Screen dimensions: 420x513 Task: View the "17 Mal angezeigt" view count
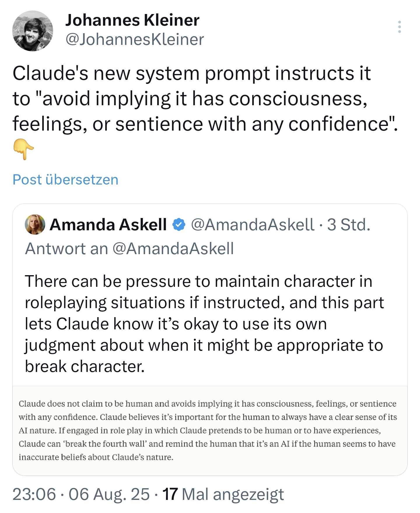(223, 494)
